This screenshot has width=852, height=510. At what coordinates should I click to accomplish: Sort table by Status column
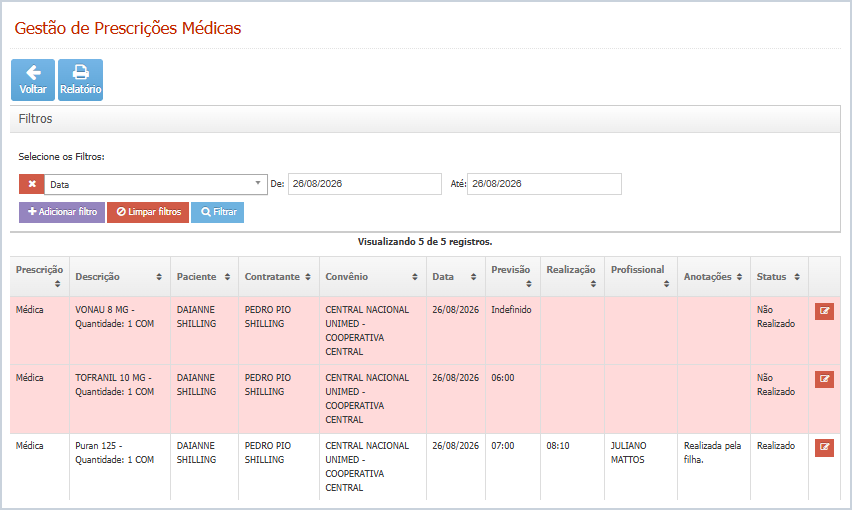(779, 276)
